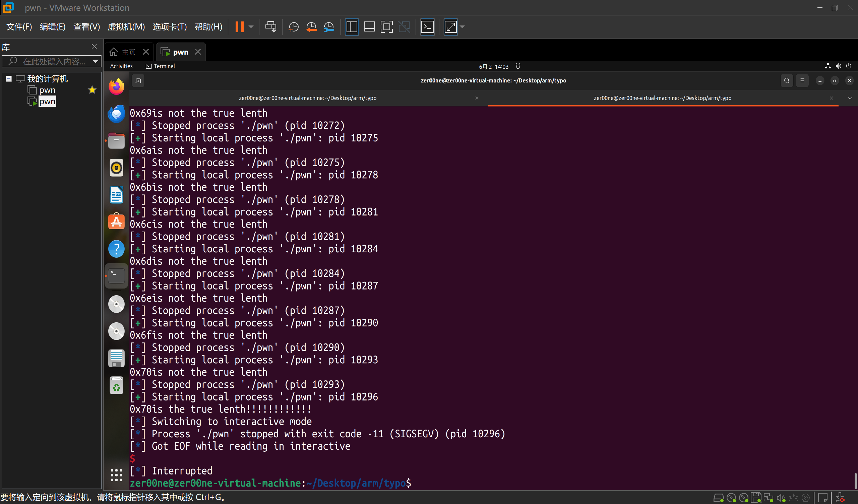The height and width of the screenshot is (504, 858).
Task: Click Activities in the Ubuntu top bar
Action: point(121,66)
